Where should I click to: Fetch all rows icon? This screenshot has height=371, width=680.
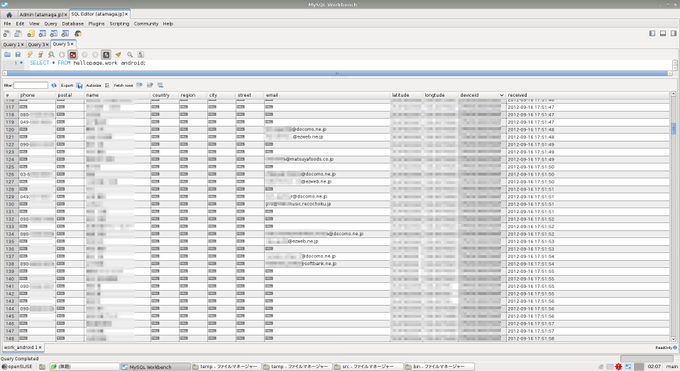click(x=150, y=85)
